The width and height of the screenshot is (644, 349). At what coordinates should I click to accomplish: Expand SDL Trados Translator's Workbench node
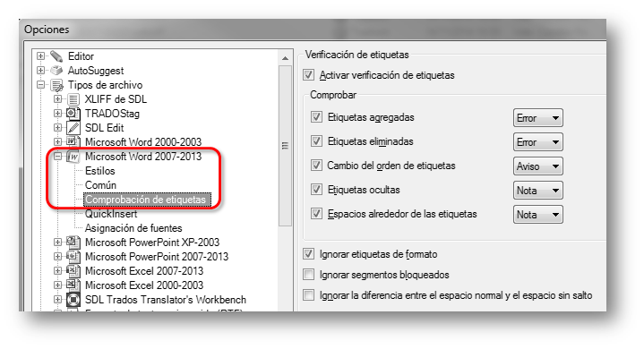tap(57, 300)
